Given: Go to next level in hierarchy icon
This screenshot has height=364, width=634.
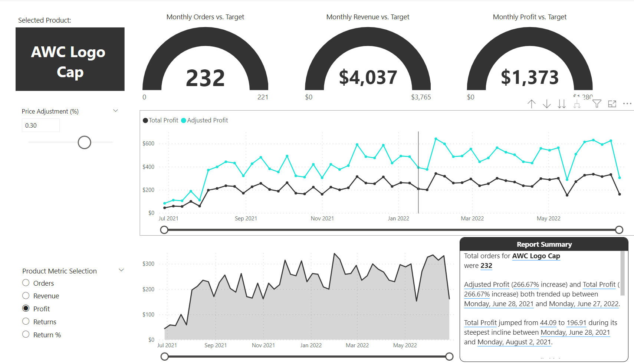Looking at the screenshot, I should coord(562,104).
